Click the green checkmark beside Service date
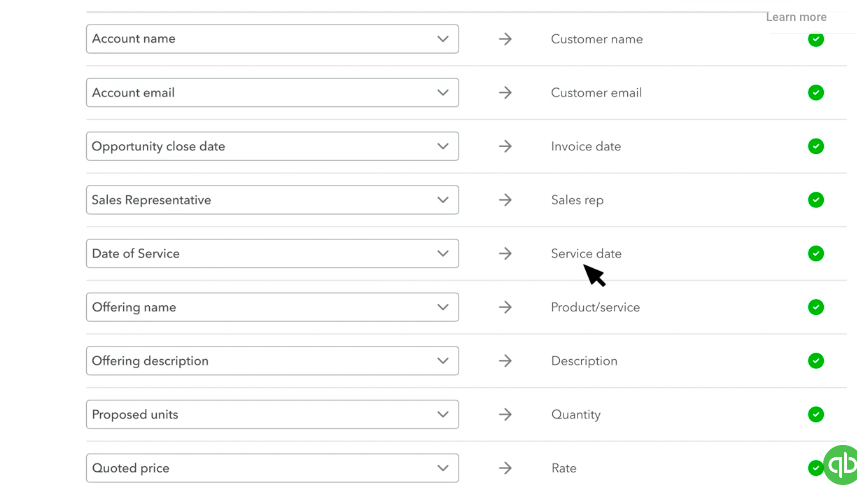The height and width of the screenshot is (493, 857). (816, 254)
